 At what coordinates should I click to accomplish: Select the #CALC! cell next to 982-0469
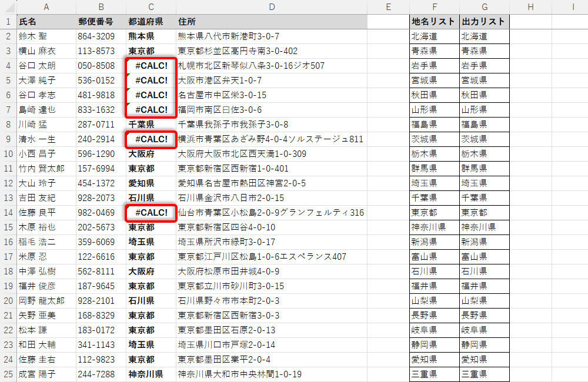[151, 213]
